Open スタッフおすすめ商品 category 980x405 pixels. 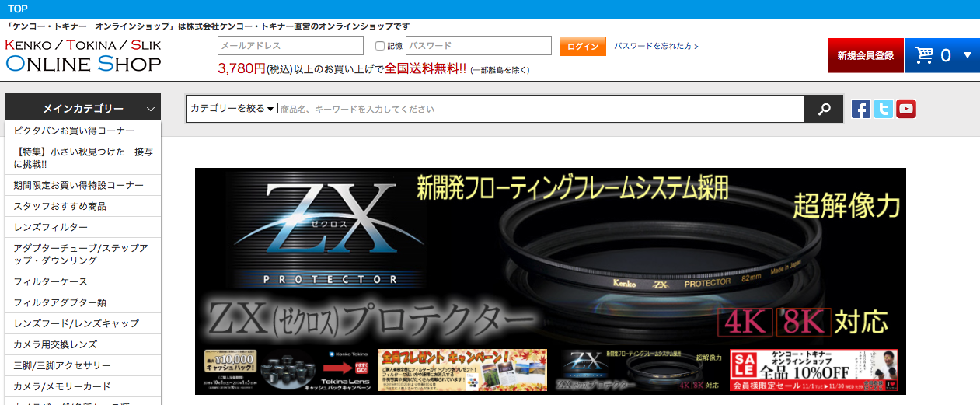[83, 206]
